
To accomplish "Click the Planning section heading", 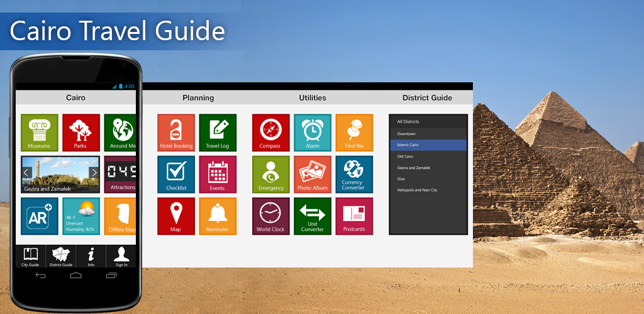I will click(x=198, y=98).
